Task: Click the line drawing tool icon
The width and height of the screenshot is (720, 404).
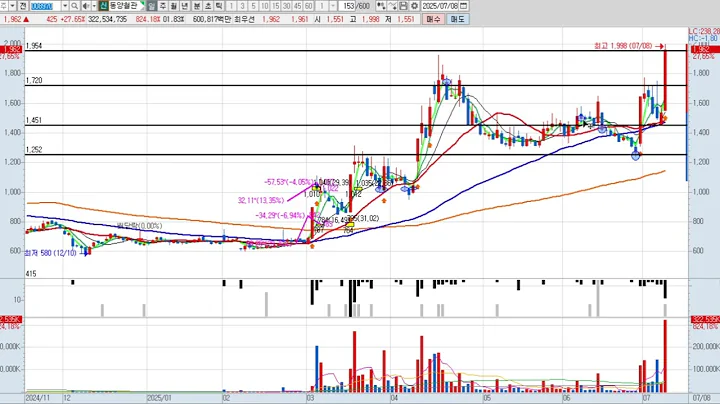Action: 392,6
